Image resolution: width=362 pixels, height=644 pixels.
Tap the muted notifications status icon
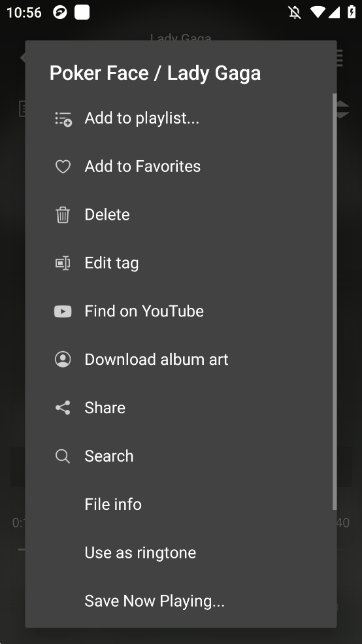pos(295,12)
